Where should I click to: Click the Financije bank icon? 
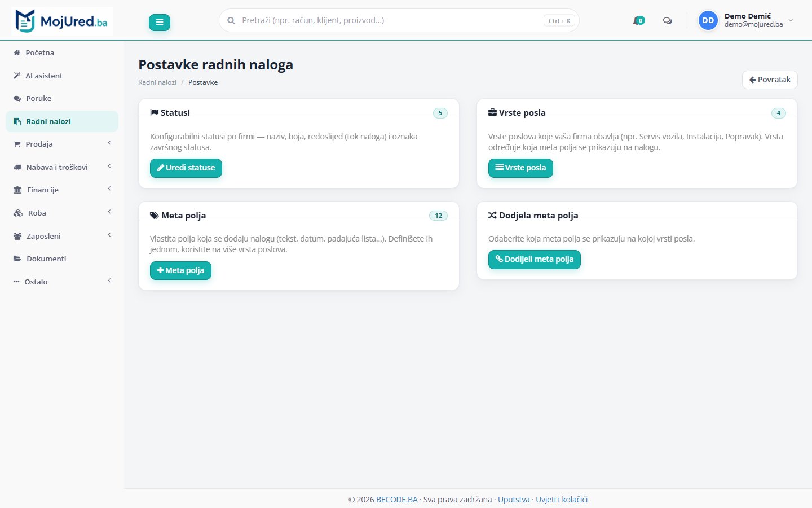[17, 190]
